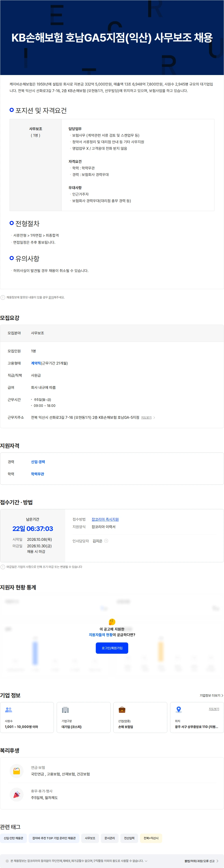The width and height of the screenshot is (224, 868).
Task: Click the gray circle icon in footer notice
Action: [7, 861]
